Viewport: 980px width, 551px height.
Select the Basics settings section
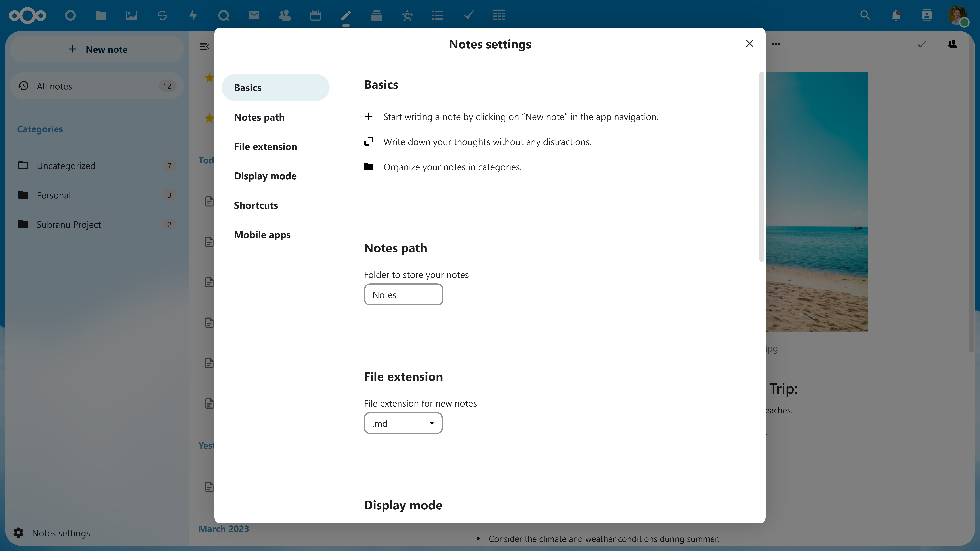(275, 88)
